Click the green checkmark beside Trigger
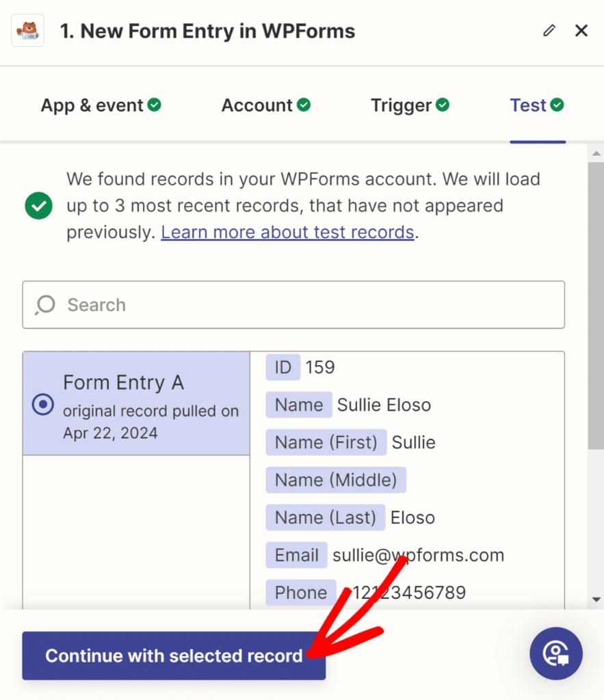 [x=443, y=105]
